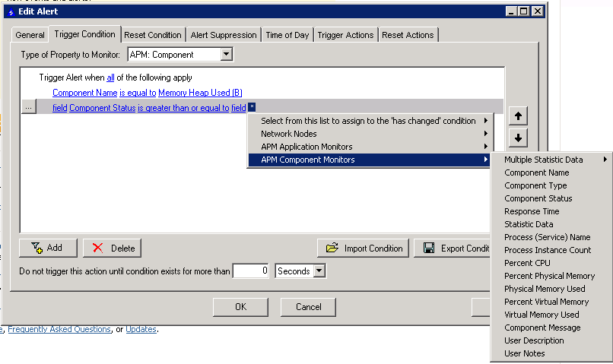
Task: Expand the APM Application Monitors submenu
Action: (x=369, y=147)
